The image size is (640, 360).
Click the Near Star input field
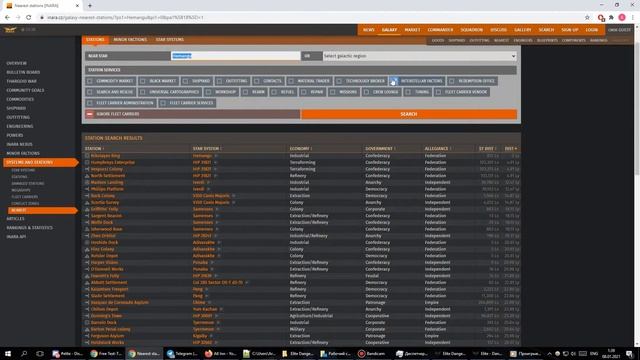236,56
